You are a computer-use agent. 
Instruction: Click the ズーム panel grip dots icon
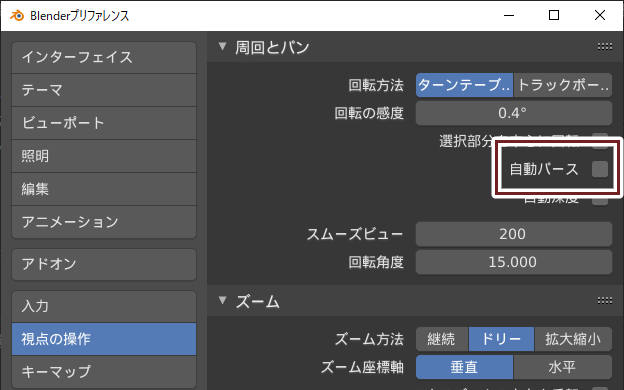tap(604, 301)
